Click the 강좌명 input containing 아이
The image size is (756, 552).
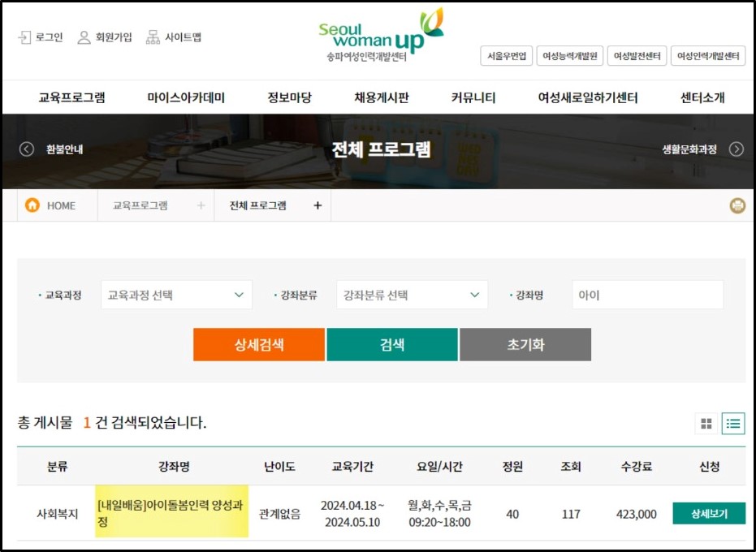[647, 295]
